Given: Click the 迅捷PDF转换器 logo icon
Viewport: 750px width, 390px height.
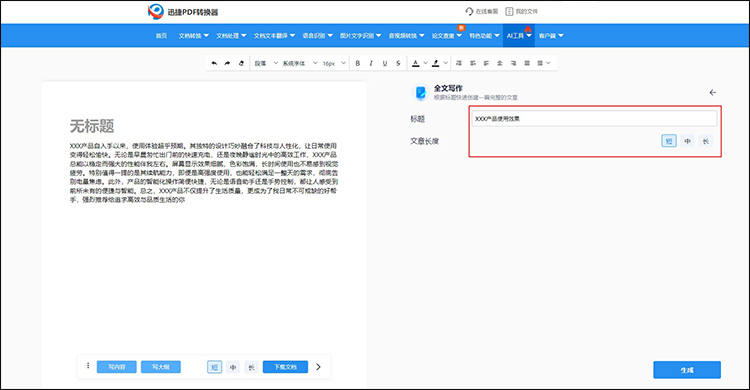Looking at the screenshot, I should (x=155, y=11).
